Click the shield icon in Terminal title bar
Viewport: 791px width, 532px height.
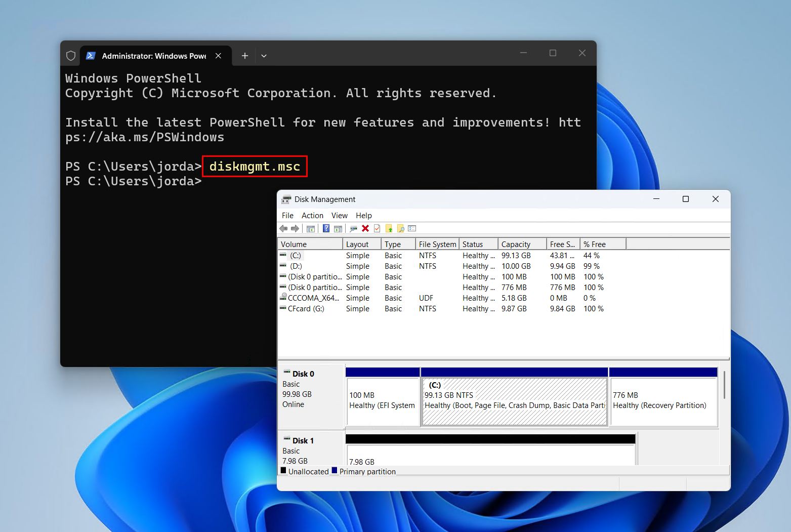71,56
